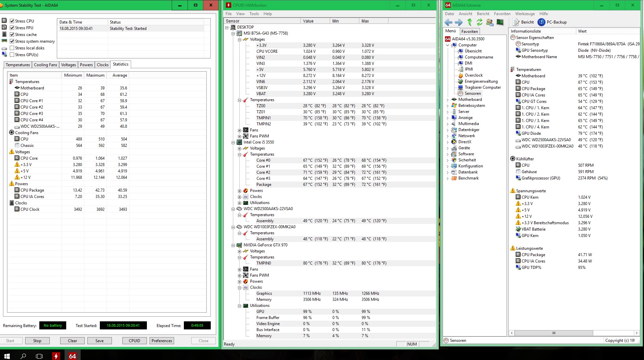The width and height of the screenshot is (644, 360).
Task: Open the IPMI page in AIDA64 tree
Action: click(x=469, y=69)
